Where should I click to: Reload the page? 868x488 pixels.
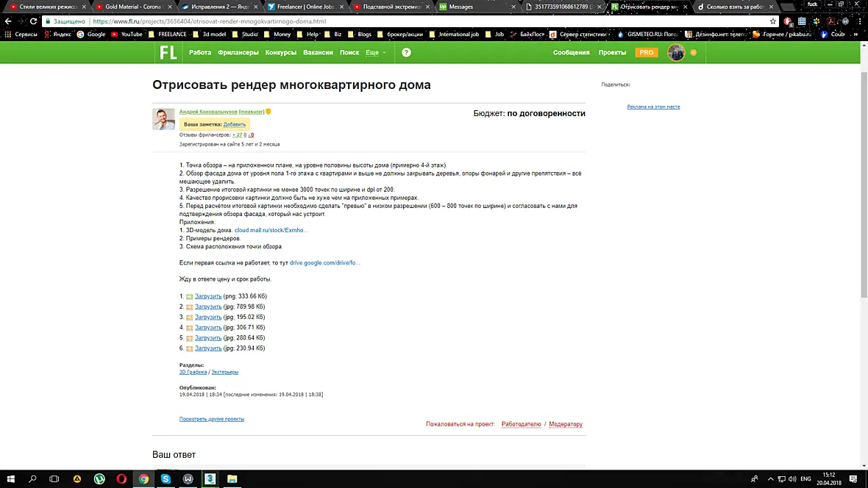pyautogui.click(x=33, y=21)
